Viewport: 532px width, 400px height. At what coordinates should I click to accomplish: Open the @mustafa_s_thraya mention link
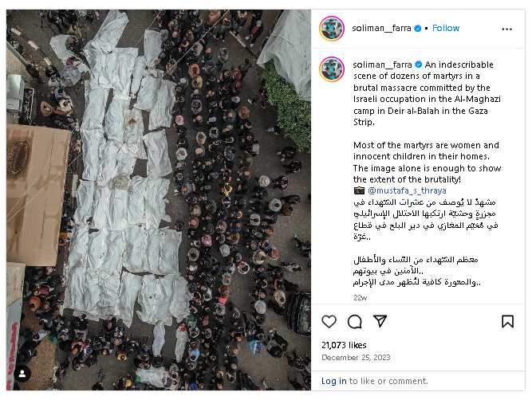click(x=407, y=190)
